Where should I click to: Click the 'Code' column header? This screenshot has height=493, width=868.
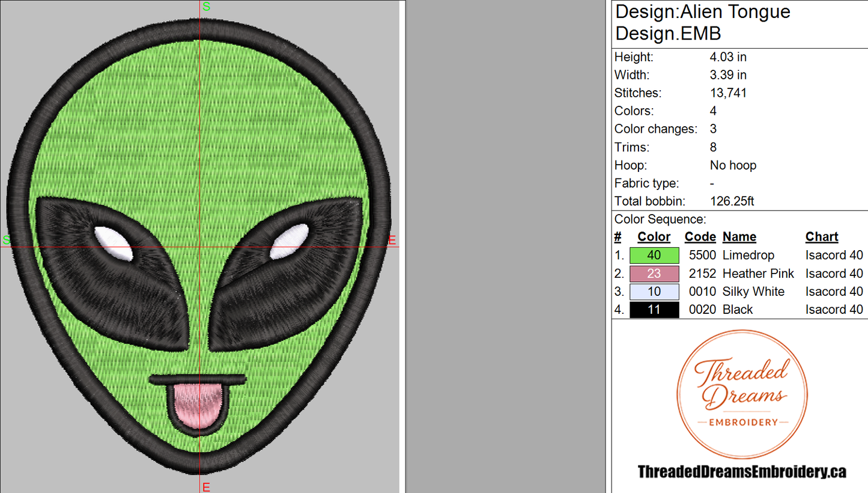(x=700, y=237)
